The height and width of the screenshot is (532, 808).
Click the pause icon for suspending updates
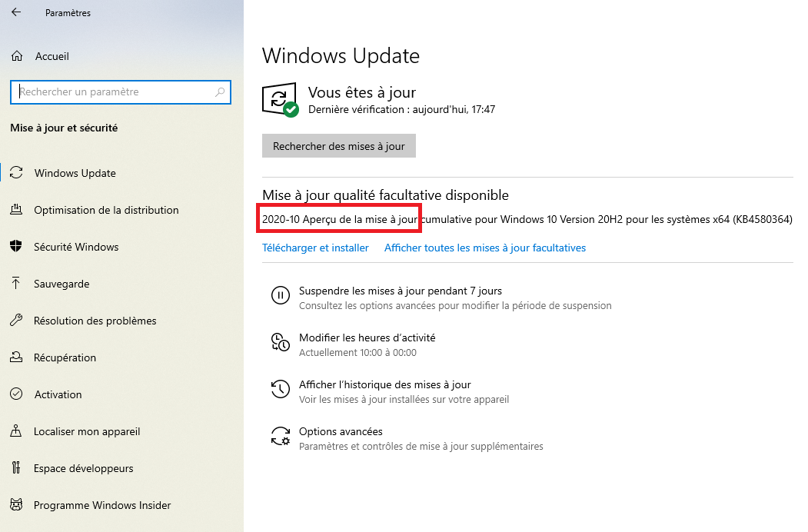tap(281, 295)
